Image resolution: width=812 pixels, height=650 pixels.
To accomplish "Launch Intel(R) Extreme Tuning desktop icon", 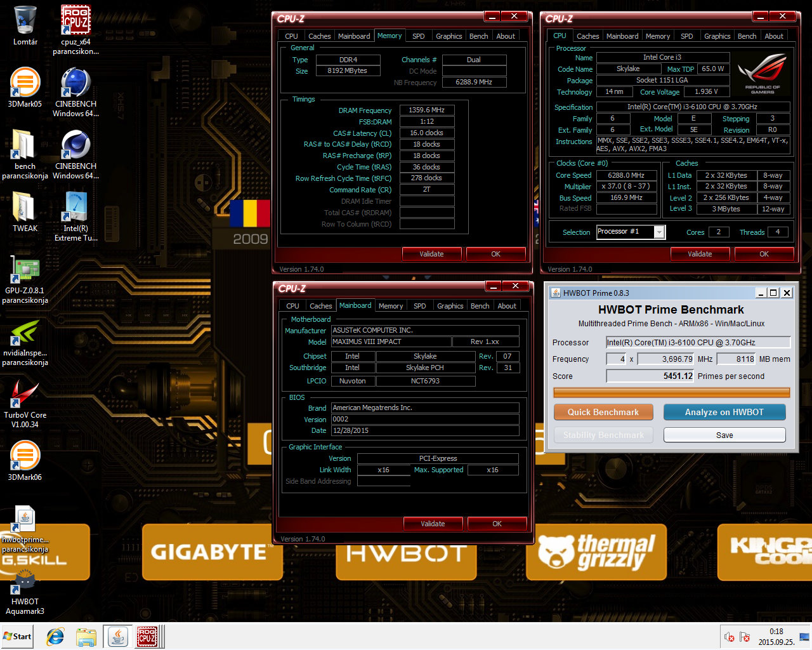I will coord(75,207).
